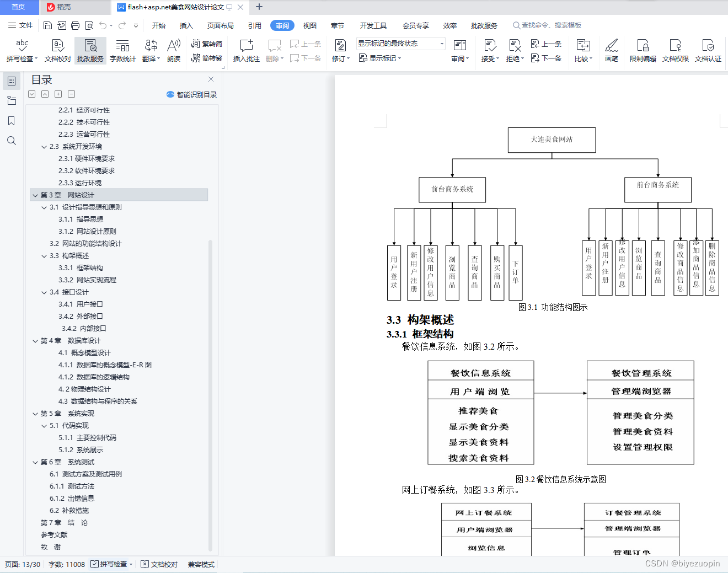Open 限制编辑 restrict editing

pos(643,50)
